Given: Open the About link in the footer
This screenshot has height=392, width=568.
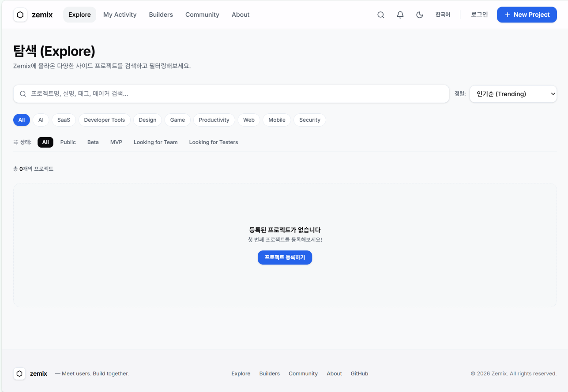Looking at the screenshot, I should click(x=335, y=373).
